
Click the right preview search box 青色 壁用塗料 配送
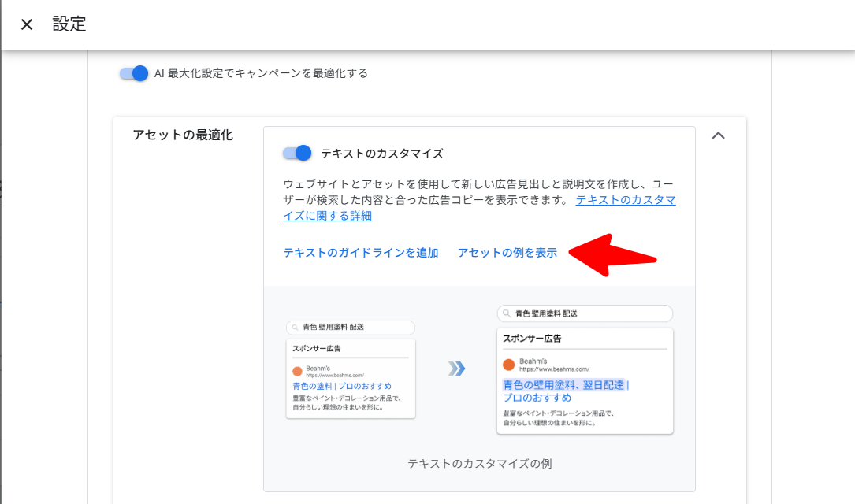click(x=585, y=313)
